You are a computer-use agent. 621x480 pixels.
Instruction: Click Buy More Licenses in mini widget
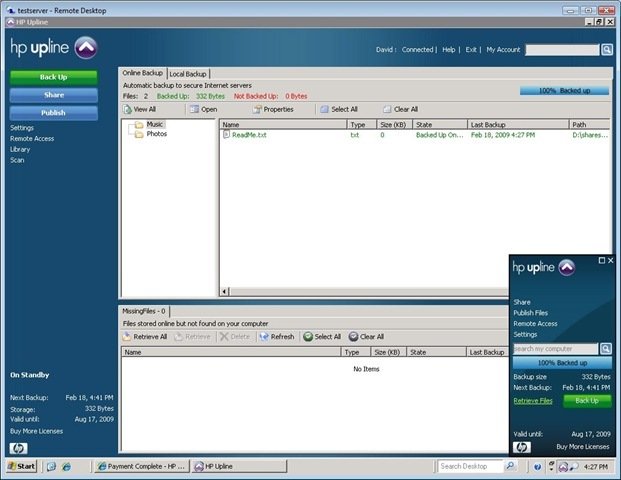583,447
